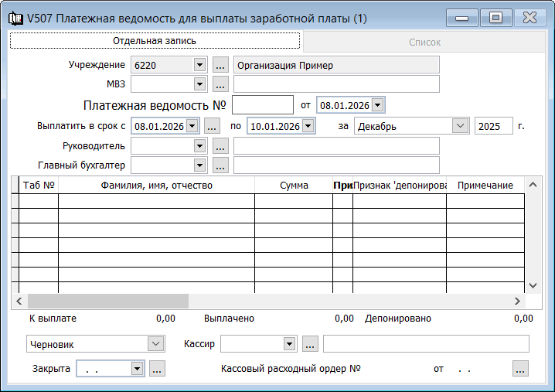
Task: Open Главный бухгалтер lookup ellipsis button
Action: [220, 165]
